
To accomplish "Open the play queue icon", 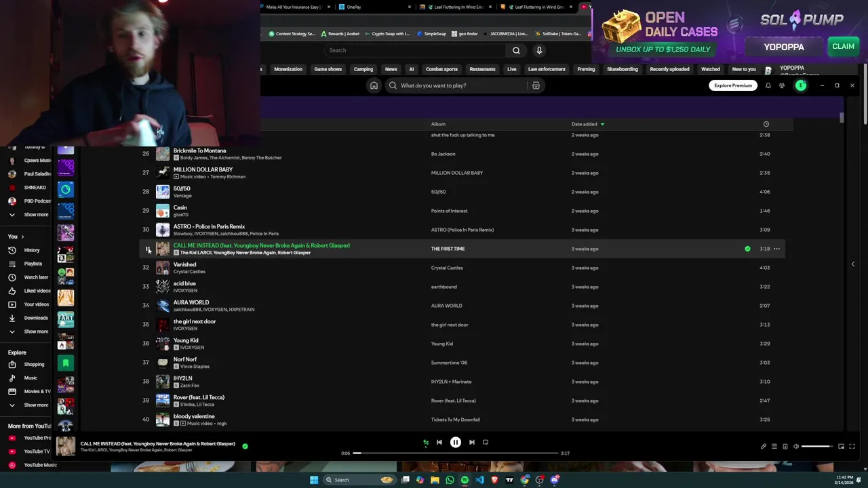I will [774, 446].
